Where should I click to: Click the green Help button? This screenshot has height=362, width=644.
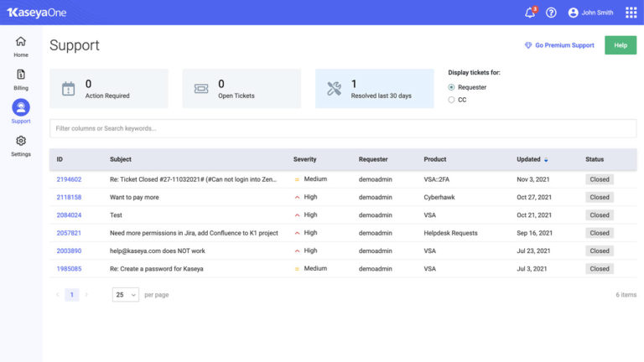(x=621, y=45)
